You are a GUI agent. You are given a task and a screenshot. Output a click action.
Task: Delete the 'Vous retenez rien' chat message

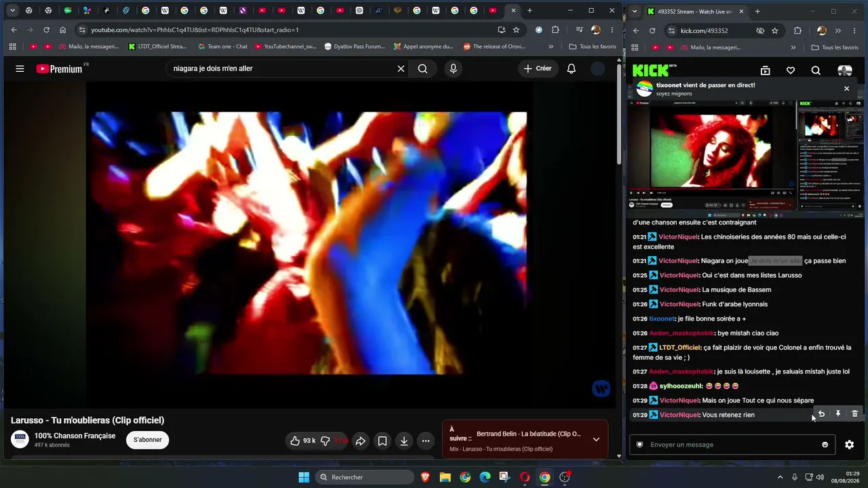(854, 413)
